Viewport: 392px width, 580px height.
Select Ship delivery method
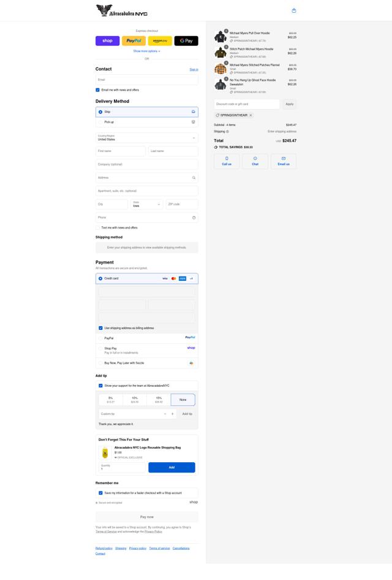[146, 112]
